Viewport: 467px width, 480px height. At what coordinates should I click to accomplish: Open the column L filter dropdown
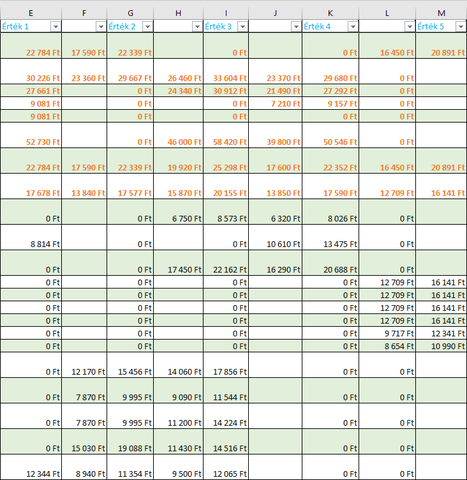(x=409, y=26)
